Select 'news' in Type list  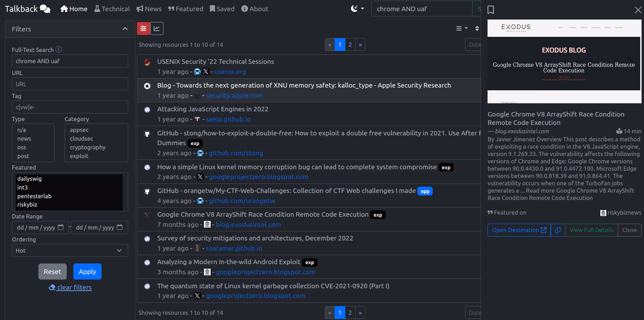pyautogui.click(x=24, y=139)
